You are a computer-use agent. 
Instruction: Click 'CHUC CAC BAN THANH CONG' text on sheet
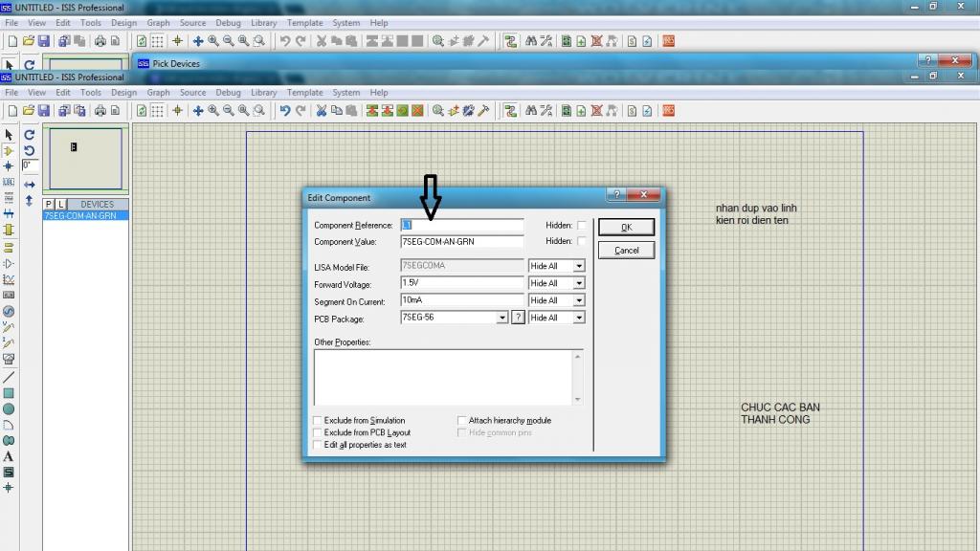780,413
